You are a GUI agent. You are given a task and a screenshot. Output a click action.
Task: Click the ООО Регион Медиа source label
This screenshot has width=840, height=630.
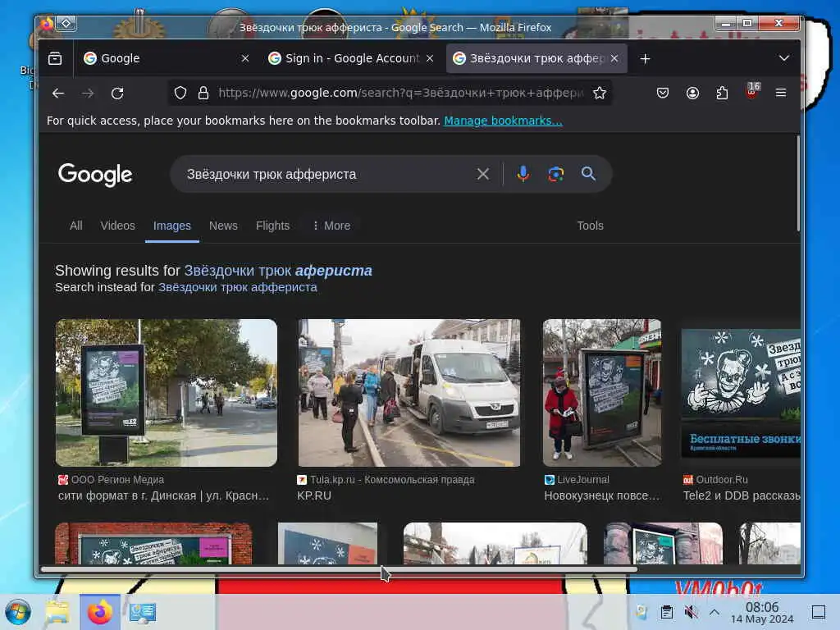[x=111, y=480]
